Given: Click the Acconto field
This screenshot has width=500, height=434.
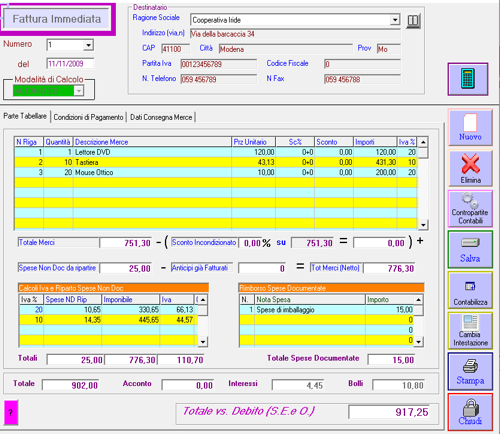Looking at the screenshot, I should click(188, 385).
